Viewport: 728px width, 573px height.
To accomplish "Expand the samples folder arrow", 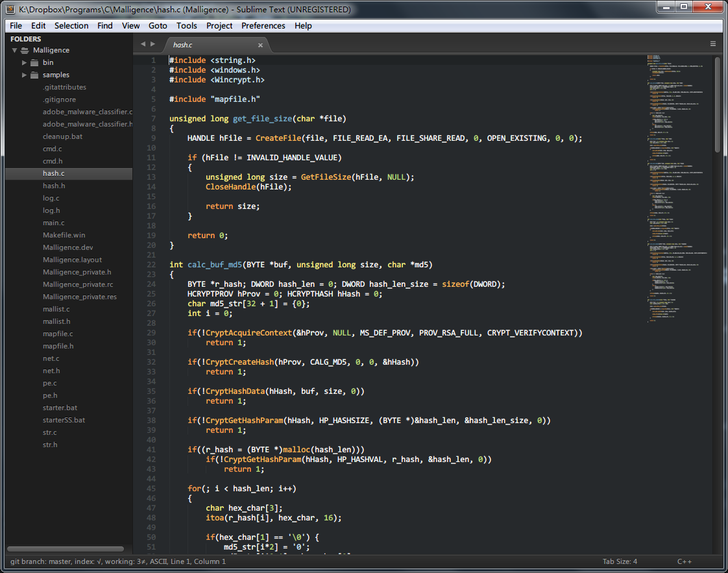I will point(25,75).
